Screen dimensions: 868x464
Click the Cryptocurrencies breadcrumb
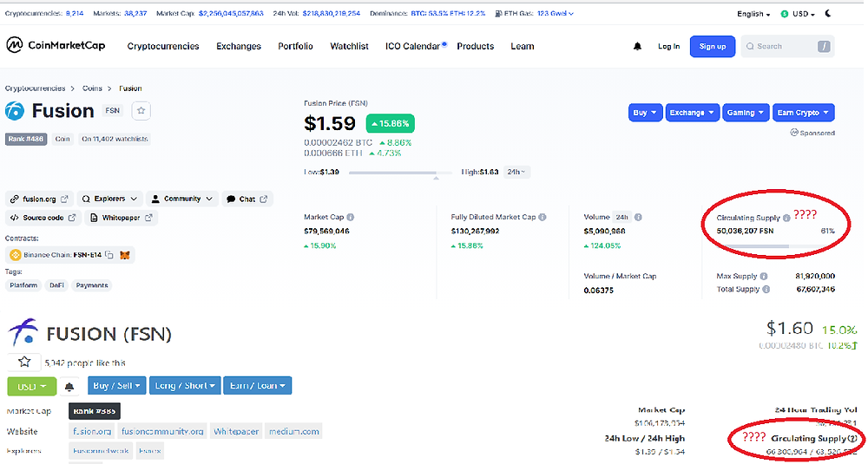point(35,88)
